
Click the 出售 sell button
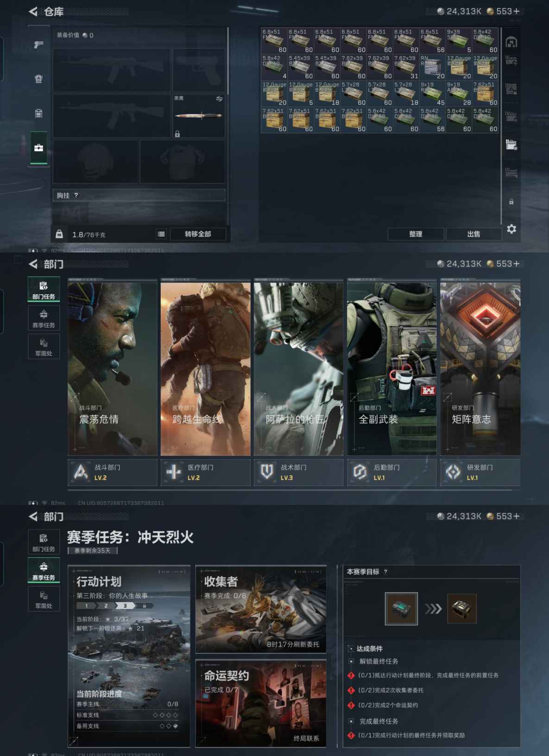click(473, 234)
